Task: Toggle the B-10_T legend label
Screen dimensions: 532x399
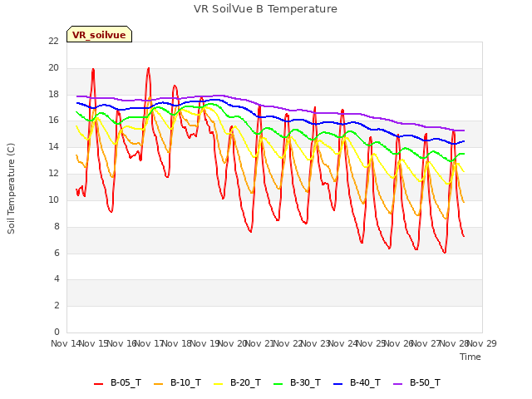Action: [x=185, y=382]
